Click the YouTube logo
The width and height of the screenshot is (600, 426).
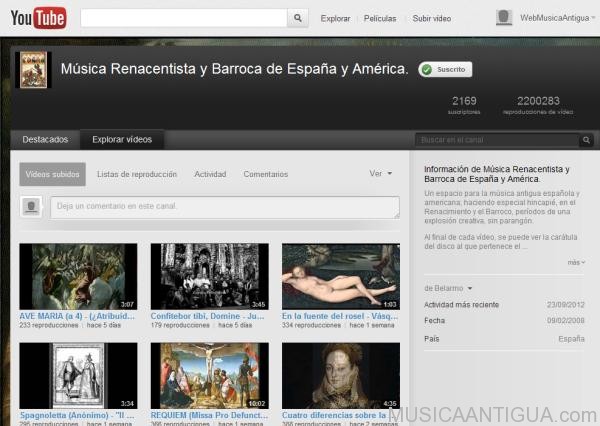click(x=38, y=18)
